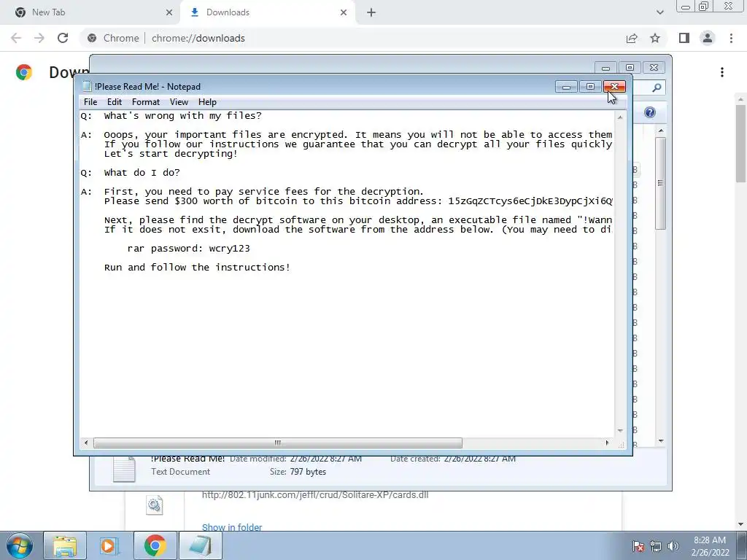Click Notepad's horizontal scrollbar thumb
747x560 pixels.
(278, 443)
